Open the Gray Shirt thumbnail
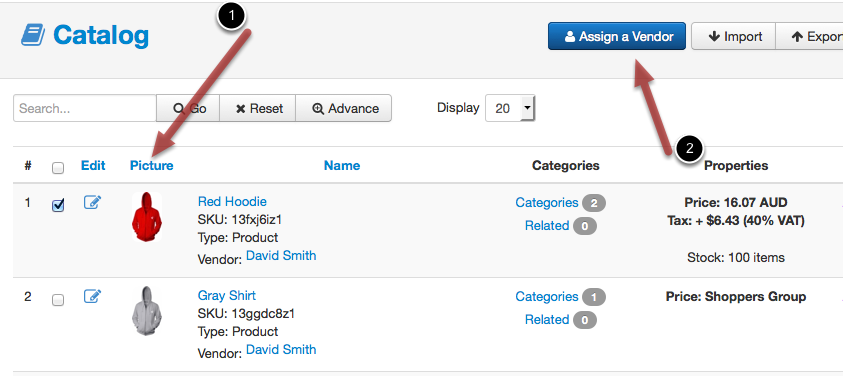Image resolution: width=843 pixels, height=376 pixels. point(147,311)
